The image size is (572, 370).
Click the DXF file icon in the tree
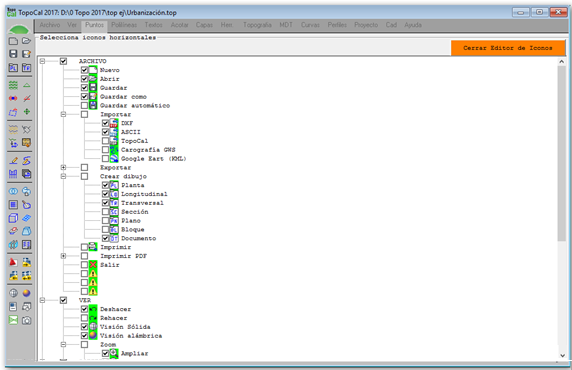click(114, 123)
